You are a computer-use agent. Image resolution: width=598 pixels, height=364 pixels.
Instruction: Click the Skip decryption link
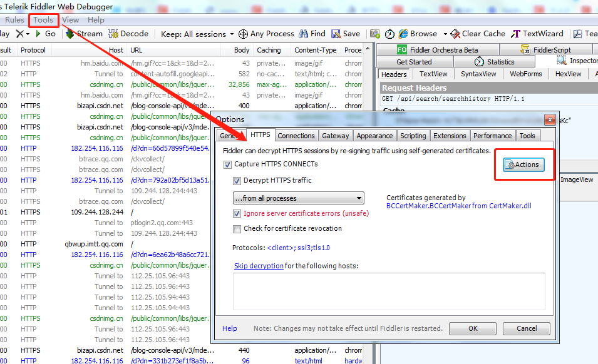[259, 266]
